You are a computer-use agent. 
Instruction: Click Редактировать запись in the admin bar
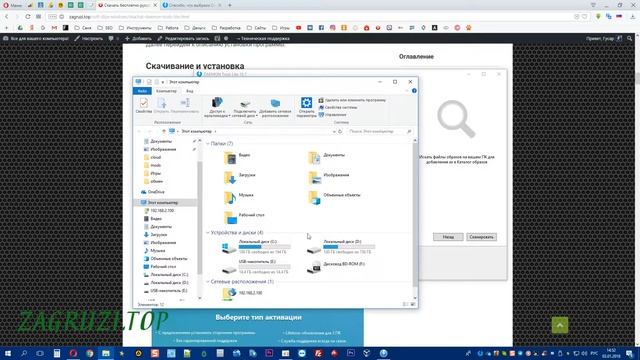tap(183, 38)
